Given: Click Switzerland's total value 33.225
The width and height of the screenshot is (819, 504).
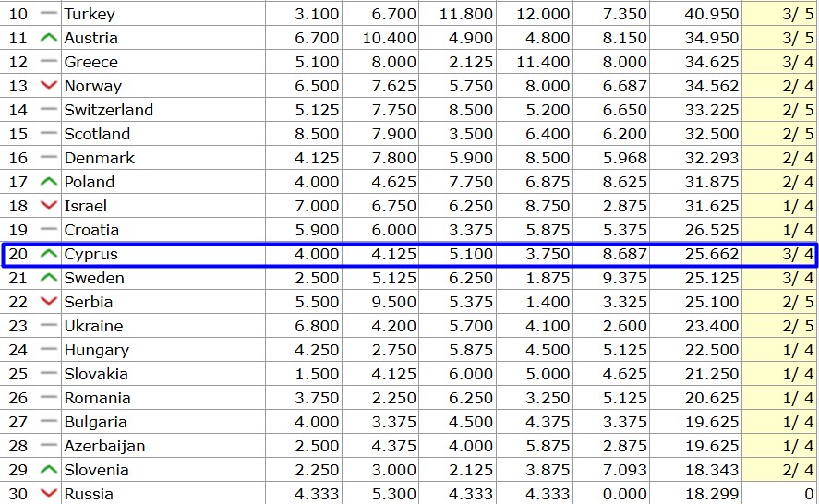Looking at the screenshot, I should (x=712, y=110).
